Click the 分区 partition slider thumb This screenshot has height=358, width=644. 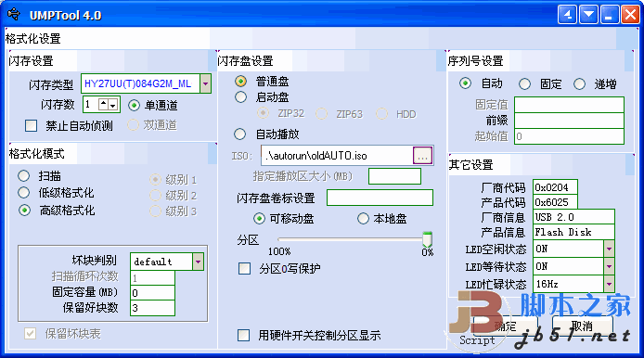428,239
